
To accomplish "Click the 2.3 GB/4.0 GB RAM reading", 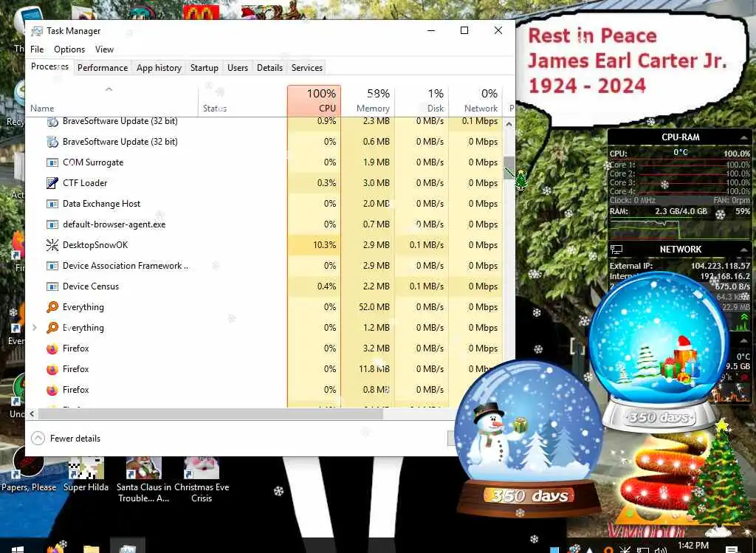I will pyautogui.click(x=681, y=211).
